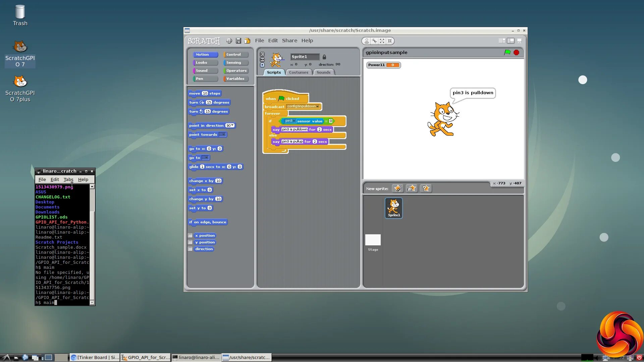Paint a new sprite with the star-brush icon
This screenshot has height=362, width=644.
coord(398,188)
